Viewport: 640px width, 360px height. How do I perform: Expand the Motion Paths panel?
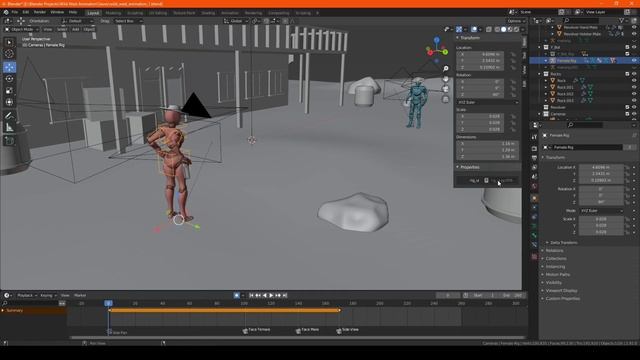click(x=557, y=274)
